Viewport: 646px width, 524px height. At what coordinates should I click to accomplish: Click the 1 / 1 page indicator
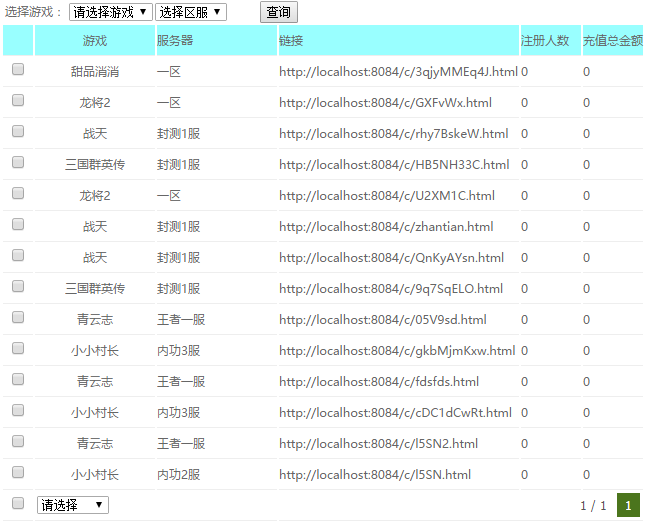pyautogui.click(x=593, y=505)
